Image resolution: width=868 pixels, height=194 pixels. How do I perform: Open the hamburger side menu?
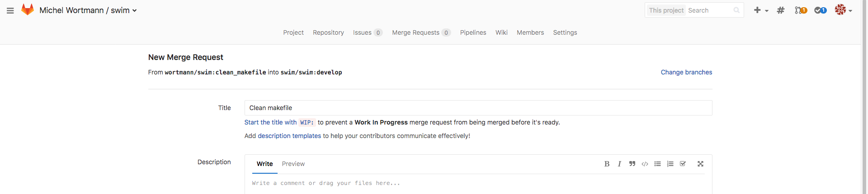[x=10, y=10]
